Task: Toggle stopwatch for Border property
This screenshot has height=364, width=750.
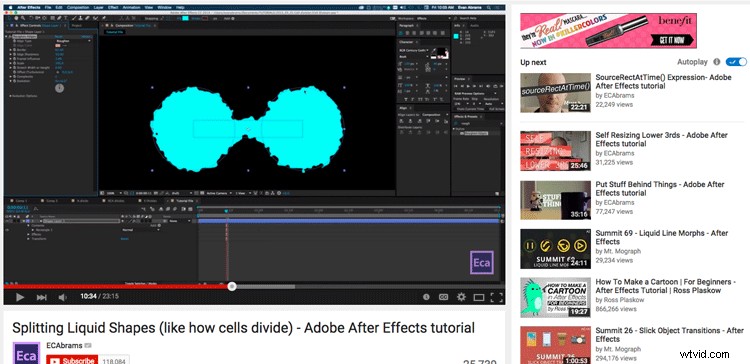Action: tap(14, 50)
